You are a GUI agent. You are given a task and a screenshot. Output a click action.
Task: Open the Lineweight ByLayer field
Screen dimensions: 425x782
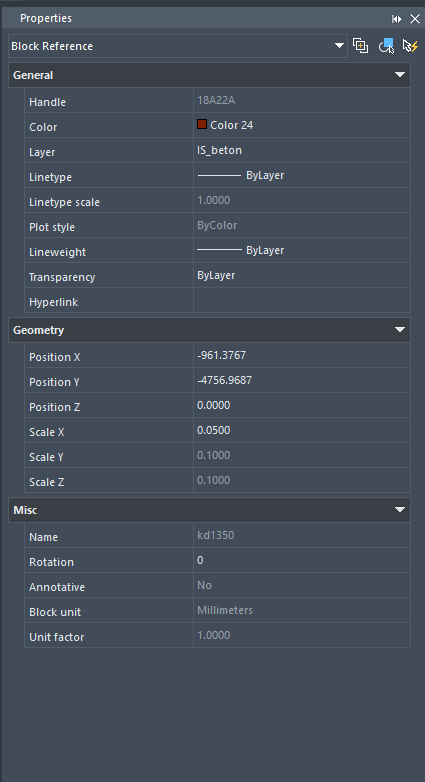point(302,250)
